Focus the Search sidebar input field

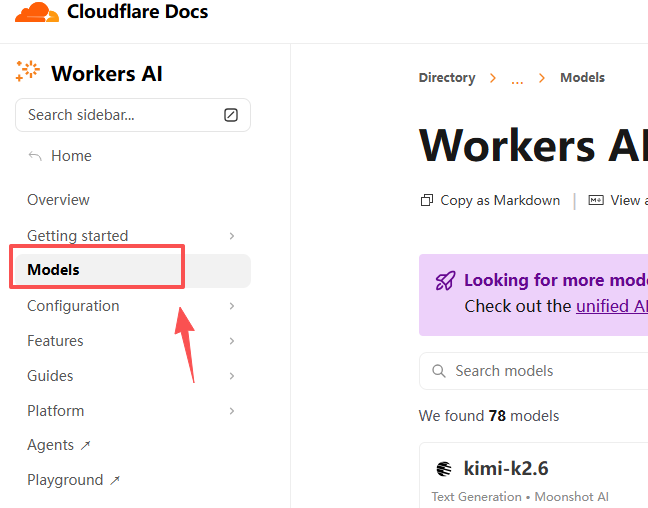coord(133,115)
